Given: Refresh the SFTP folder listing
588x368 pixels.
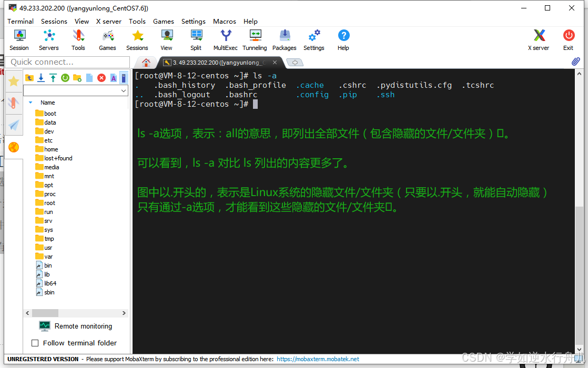Looking at the screenshot, I should pyautogui.click(x=65, y=78).
